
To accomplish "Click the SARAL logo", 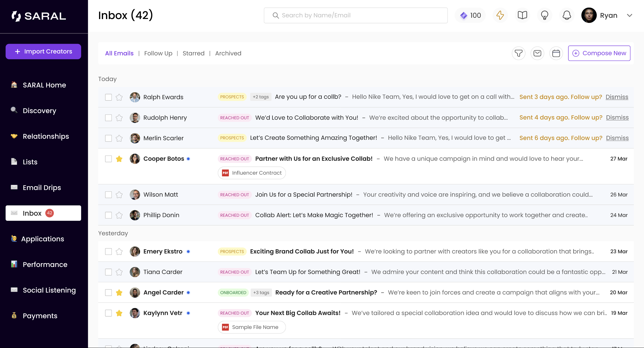I will 39,16.
